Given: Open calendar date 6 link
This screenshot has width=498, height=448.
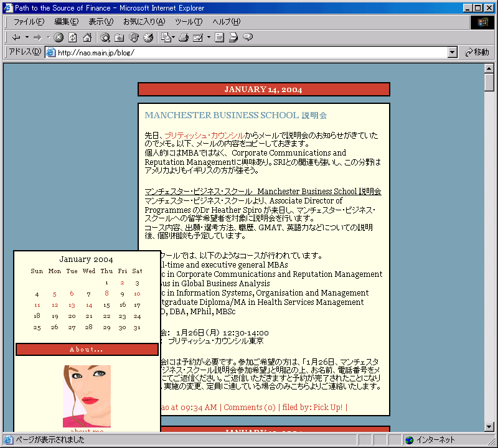Looking at the screenshot, I should click(x=72, y=294).
